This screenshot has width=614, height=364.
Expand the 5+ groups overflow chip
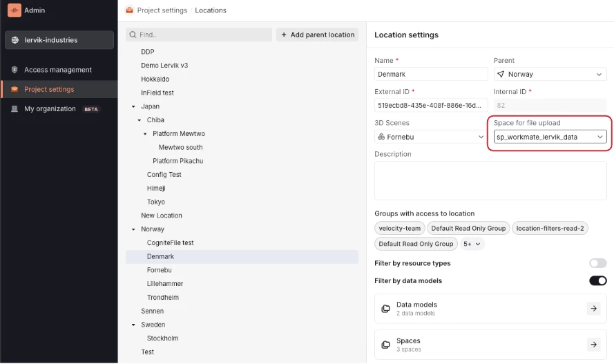pyautogui.click(x=473, y=244)
